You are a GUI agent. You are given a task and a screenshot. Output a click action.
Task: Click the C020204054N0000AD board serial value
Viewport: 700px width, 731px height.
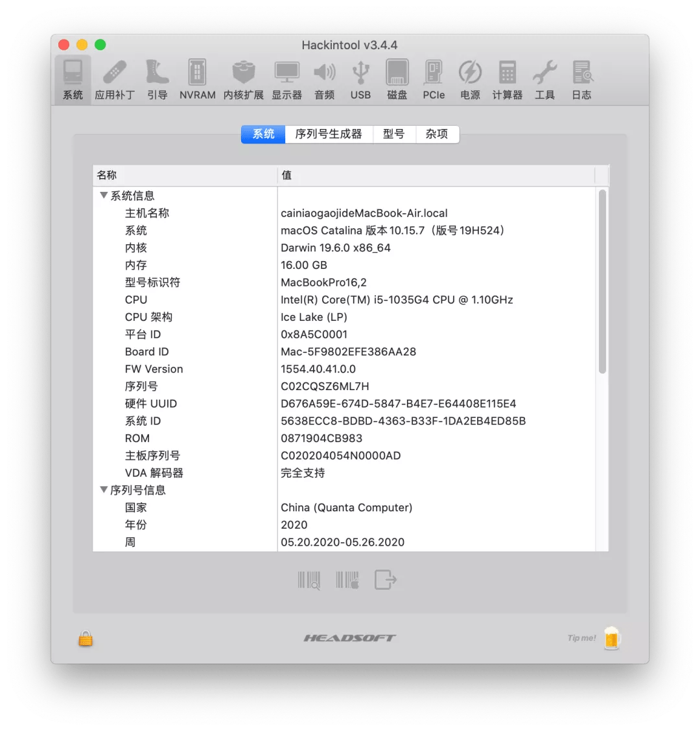pyautogui.click(x=340, y=456)
